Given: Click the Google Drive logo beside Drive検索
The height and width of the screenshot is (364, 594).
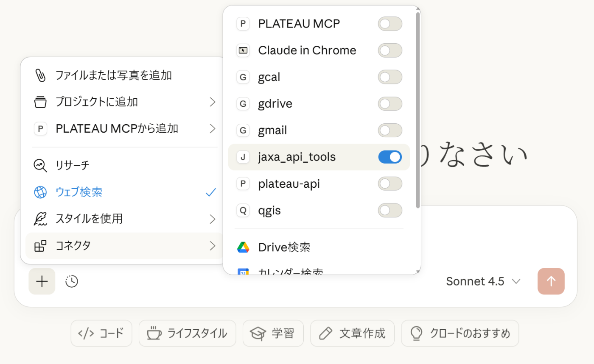Looking at the screenshot, I should (x=243, y=247).
